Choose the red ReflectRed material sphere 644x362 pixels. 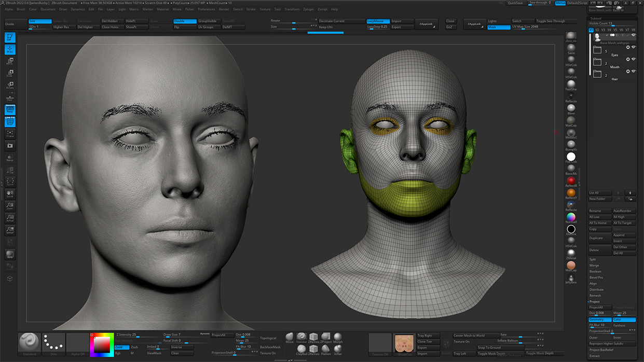point(571,180)
